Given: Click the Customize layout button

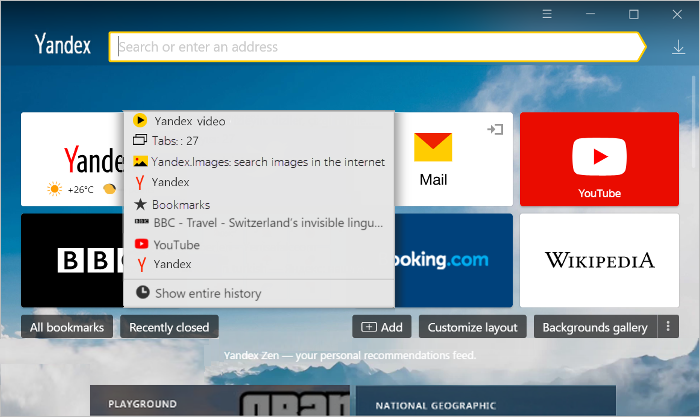Looking at the screenshot, I should pos(472,327).
